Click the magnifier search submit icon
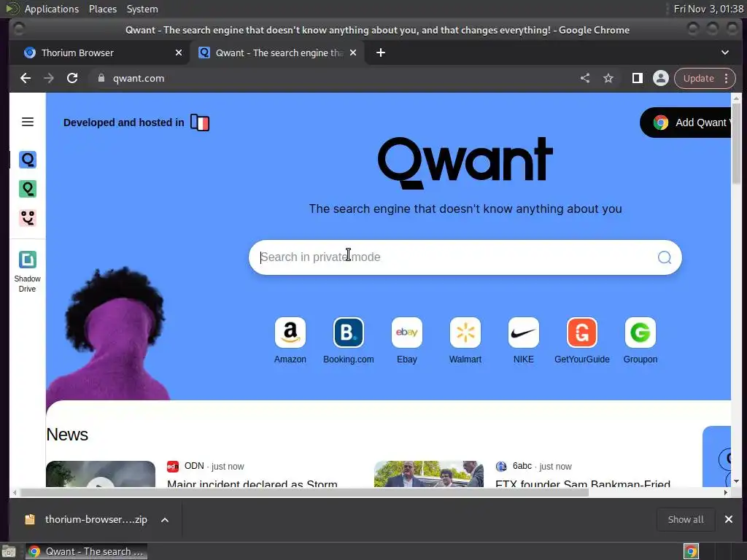This screenshot has height=560, width=747. [664, 257]
